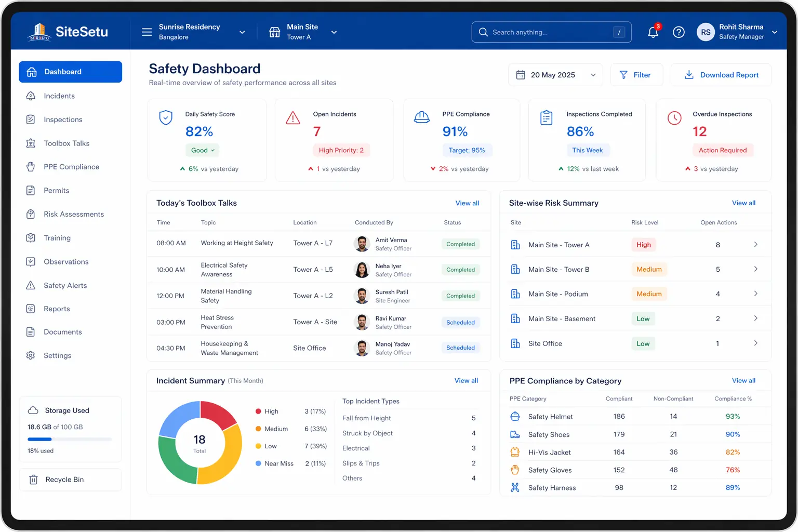Click the Safety Gloves category icon

(x=515, y=470)
